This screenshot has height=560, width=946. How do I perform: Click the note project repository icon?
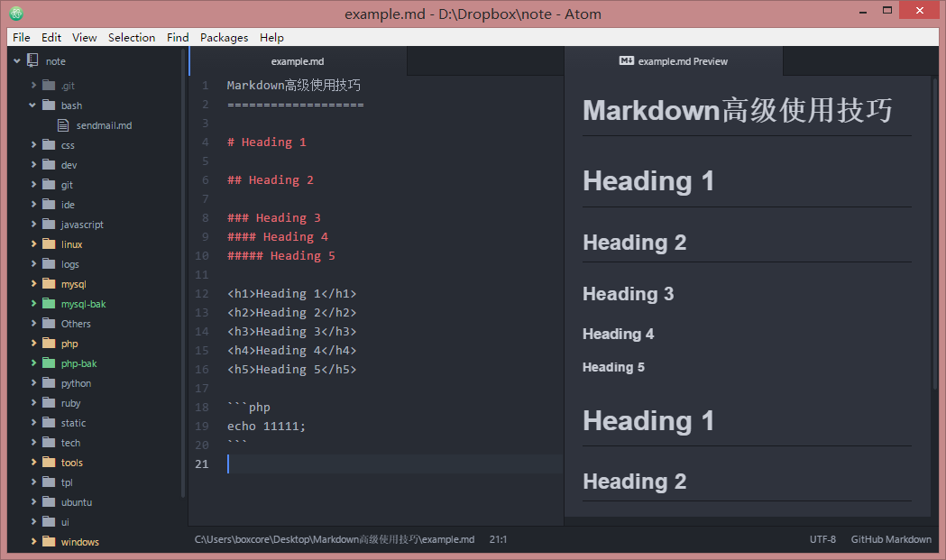32,60
